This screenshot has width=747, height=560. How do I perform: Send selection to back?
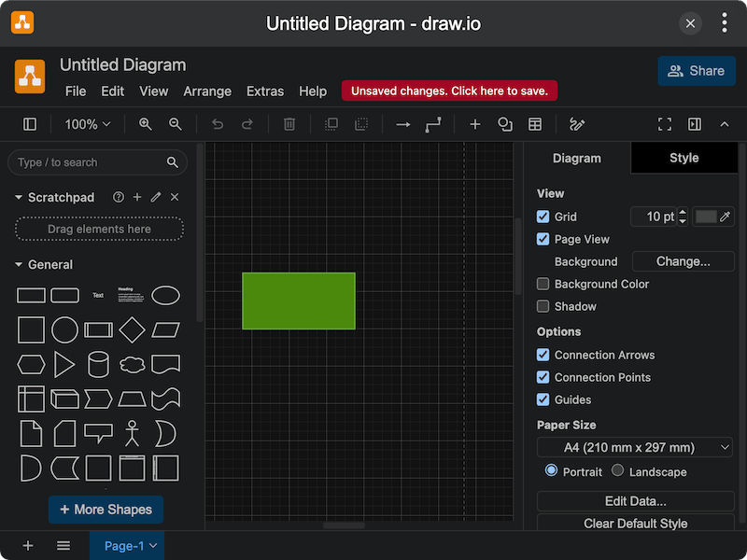click(361, 124)
